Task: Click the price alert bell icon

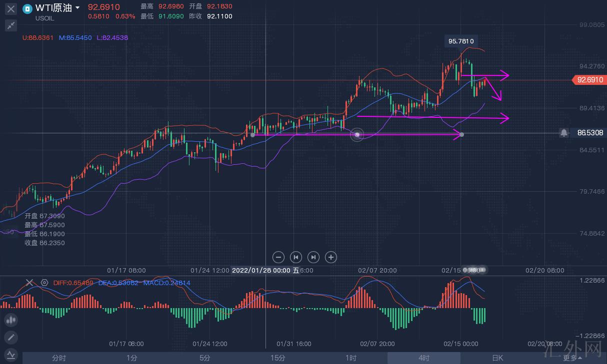Action: point(564,133)
